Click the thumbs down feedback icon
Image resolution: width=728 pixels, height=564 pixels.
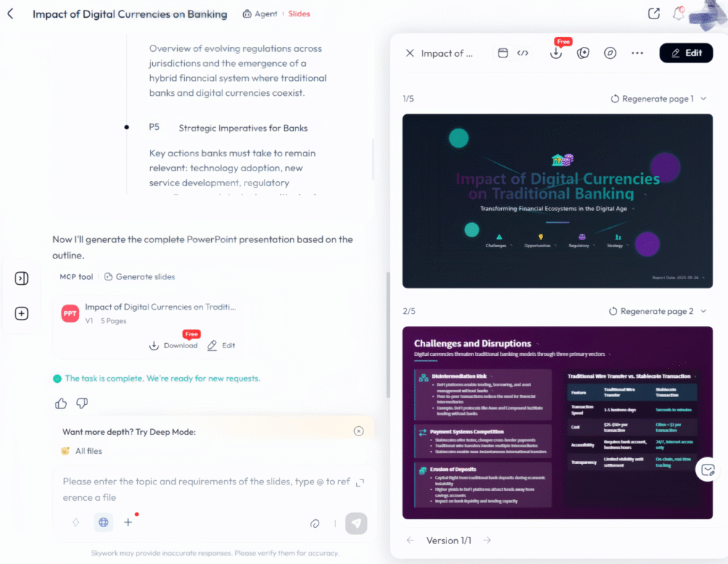tap(82, 403)
